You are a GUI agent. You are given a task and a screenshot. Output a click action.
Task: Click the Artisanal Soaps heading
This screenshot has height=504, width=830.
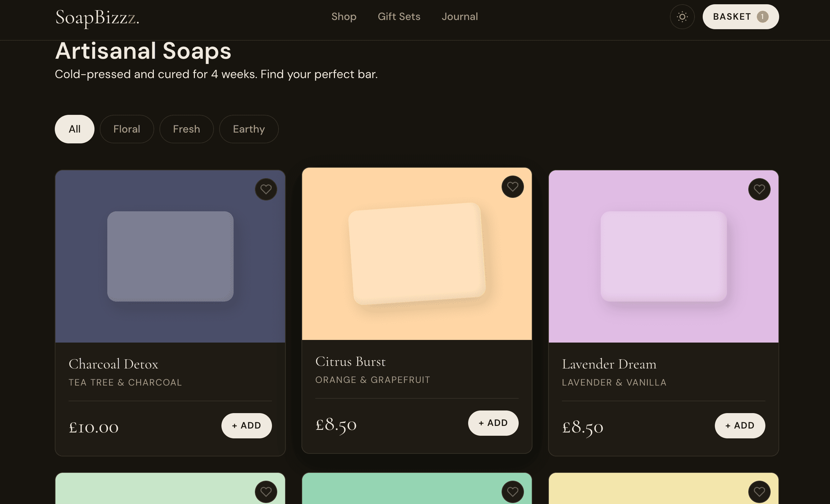pos(143,51)
